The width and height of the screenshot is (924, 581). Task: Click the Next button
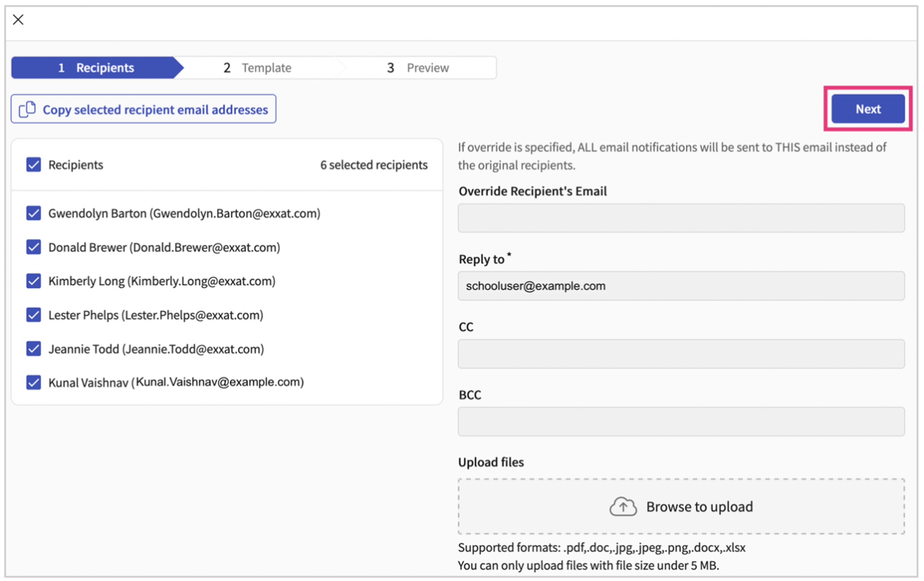[x=868, y=109]
